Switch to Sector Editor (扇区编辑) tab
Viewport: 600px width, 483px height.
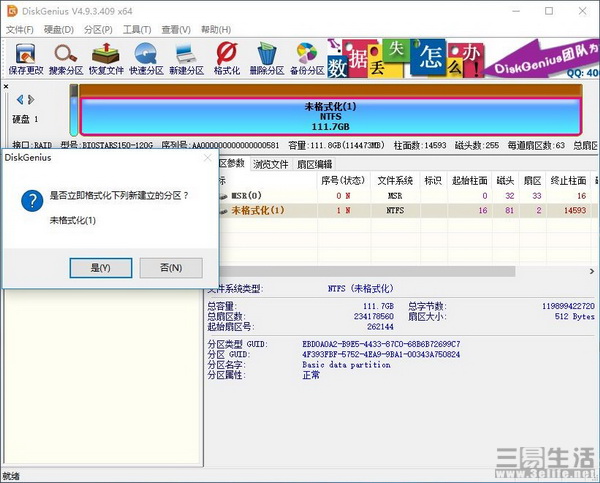tap(315, 165)
